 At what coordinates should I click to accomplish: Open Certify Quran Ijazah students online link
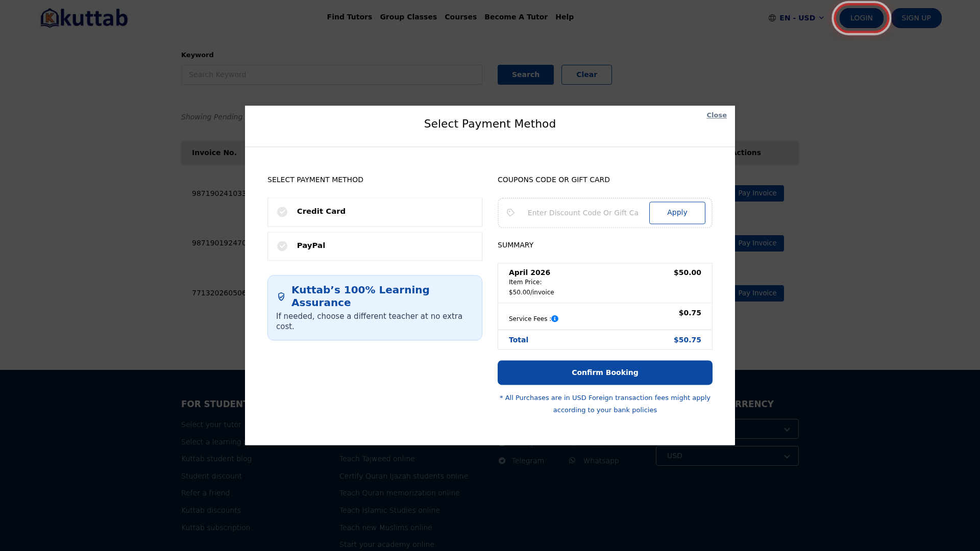click(x=404, y=476)
